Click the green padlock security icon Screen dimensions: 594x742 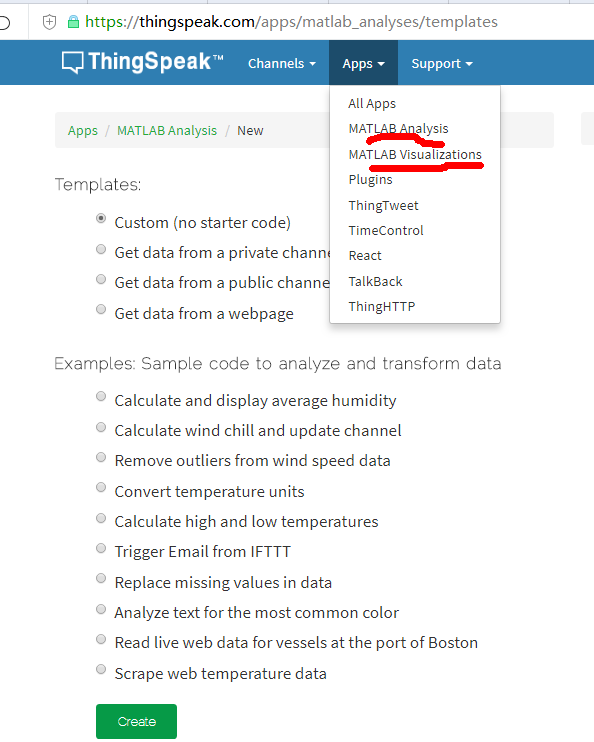pos(73,22)
